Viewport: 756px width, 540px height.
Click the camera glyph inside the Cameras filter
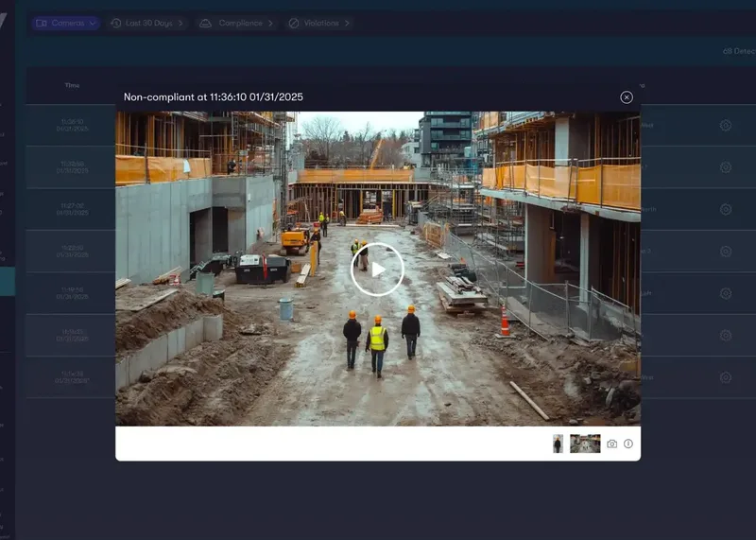coord(42,23)
